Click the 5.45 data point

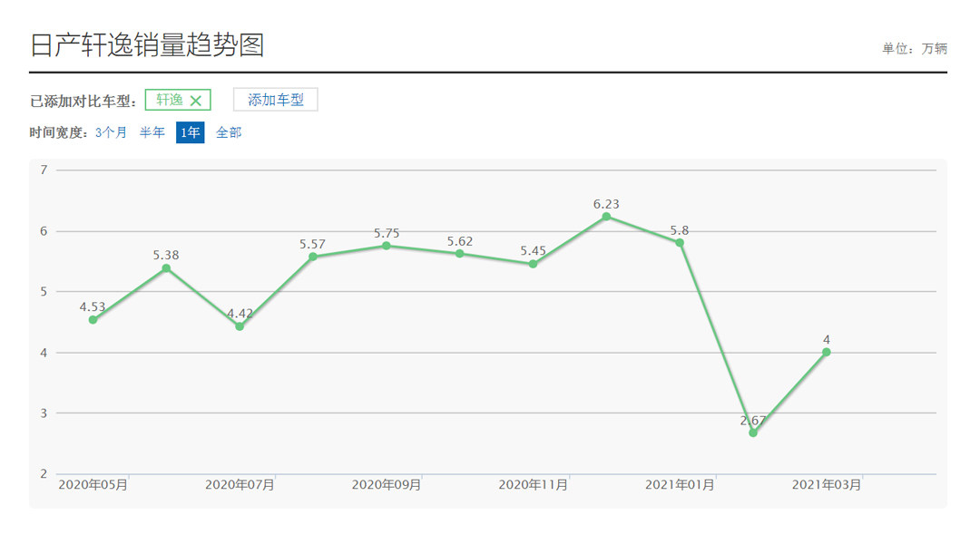[x=534, y=264]
